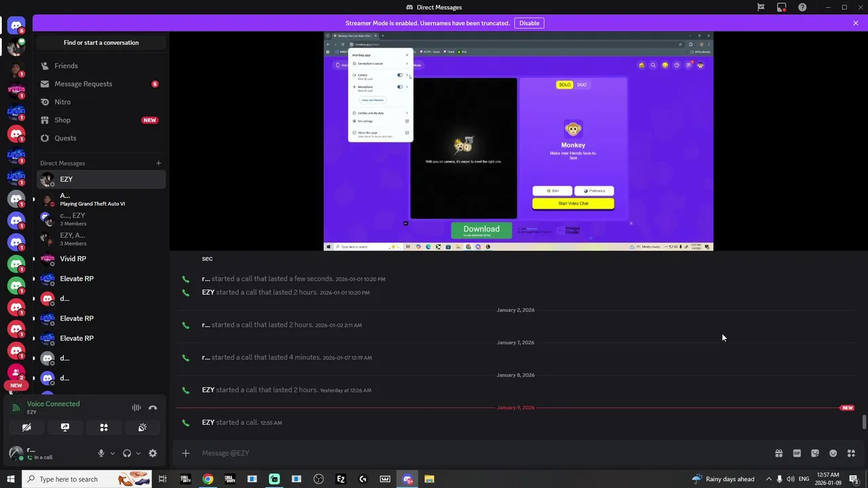Mute the microphone
The height and width of the screenshot is (488, 868).
pyautogui.click(x=101, y=453)
